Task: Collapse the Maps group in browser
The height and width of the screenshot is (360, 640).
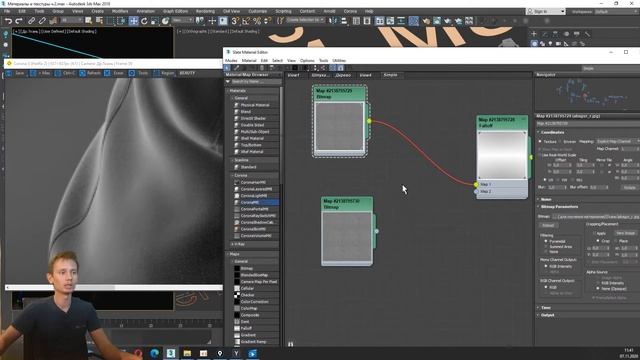Action: coord(228,254)
